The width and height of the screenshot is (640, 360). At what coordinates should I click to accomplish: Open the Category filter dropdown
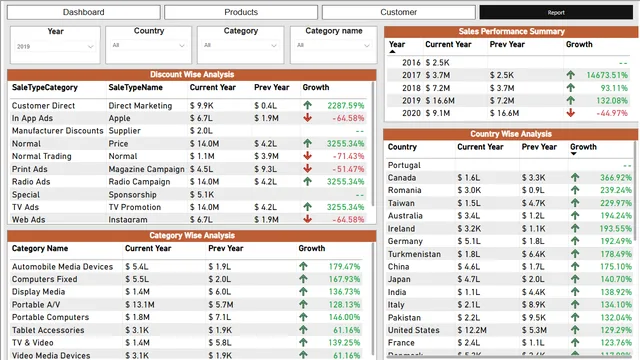click(x=240, y=45)
